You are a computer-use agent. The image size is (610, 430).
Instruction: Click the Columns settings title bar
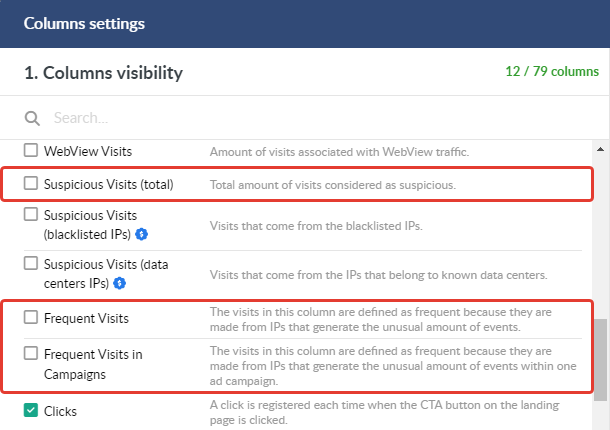coord(305,24)
